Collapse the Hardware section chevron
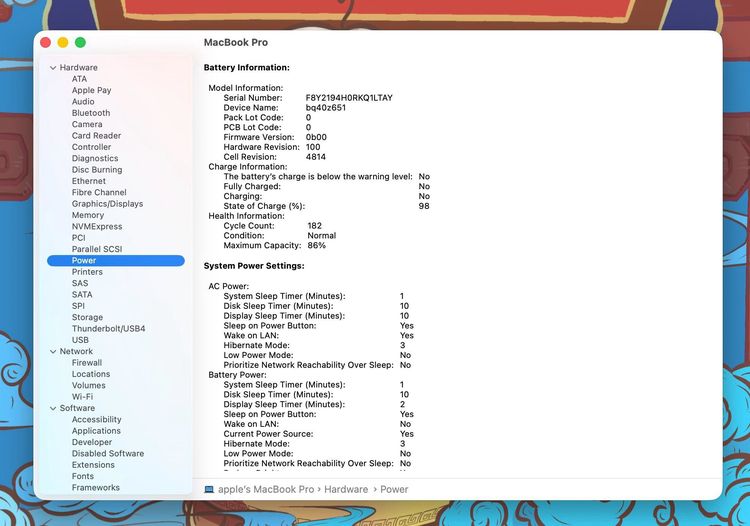Screen dimensions: 750x526 53,68
